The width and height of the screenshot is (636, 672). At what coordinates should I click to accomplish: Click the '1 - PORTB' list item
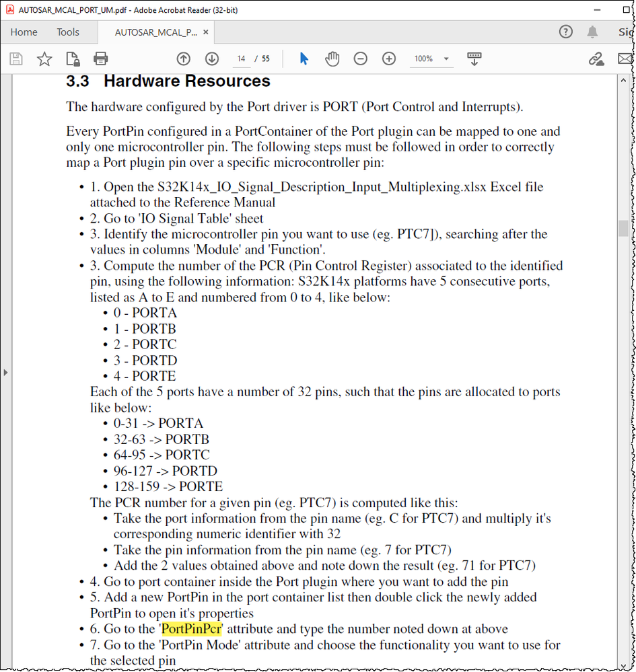tap(145, 329)
